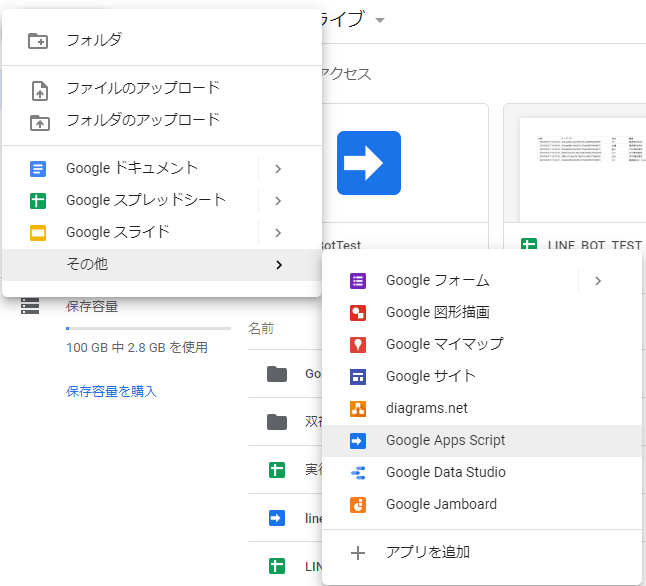646x586 pixels.
Task: Click the storage icon in sidebar
Action: point(30,306)
